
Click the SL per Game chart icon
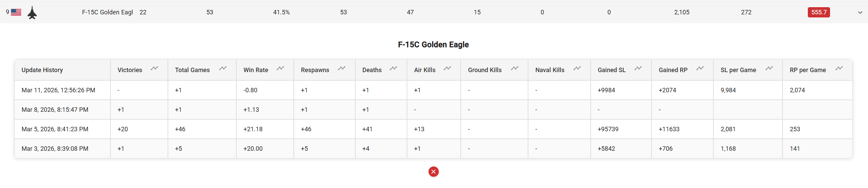click(x=769, y=68)
